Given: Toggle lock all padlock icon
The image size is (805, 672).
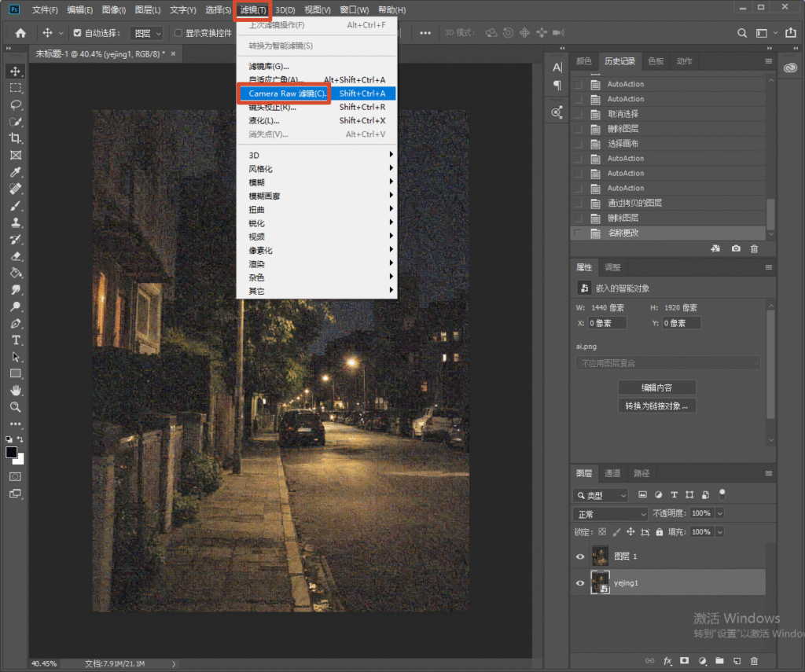Looking at the screenshot, I should coord(660,532).
